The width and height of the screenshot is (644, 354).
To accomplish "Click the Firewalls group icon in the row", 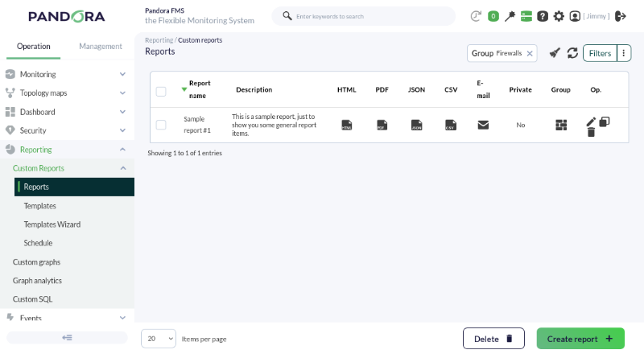I will (x=561, y=125).
